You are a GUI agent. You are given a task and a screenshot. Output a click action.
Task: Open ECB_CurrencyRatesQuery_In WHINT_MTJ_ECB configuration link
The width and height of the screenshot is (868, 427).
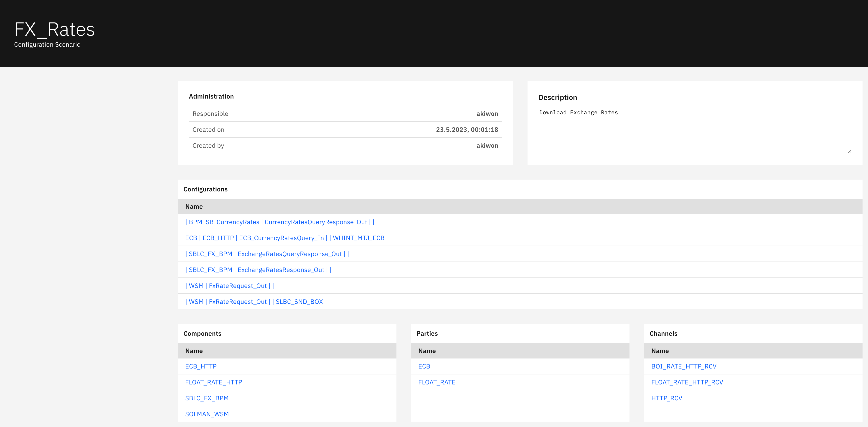[x=284, y=238]
